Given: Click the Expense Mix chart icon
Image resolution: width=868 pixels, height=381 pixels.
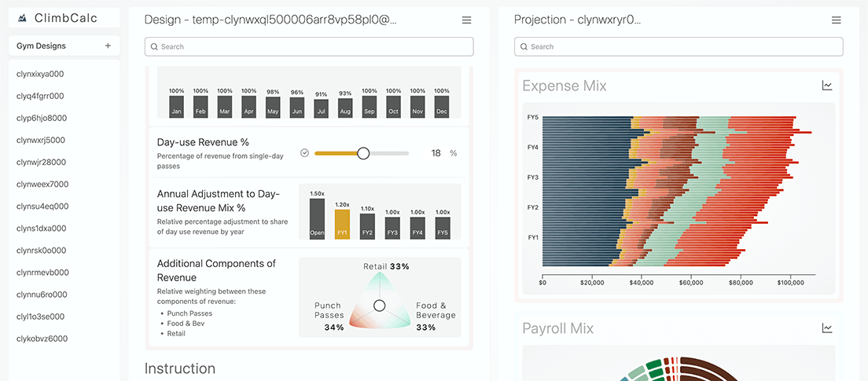Looking at the screenshot, I should (x=827, y=86).
